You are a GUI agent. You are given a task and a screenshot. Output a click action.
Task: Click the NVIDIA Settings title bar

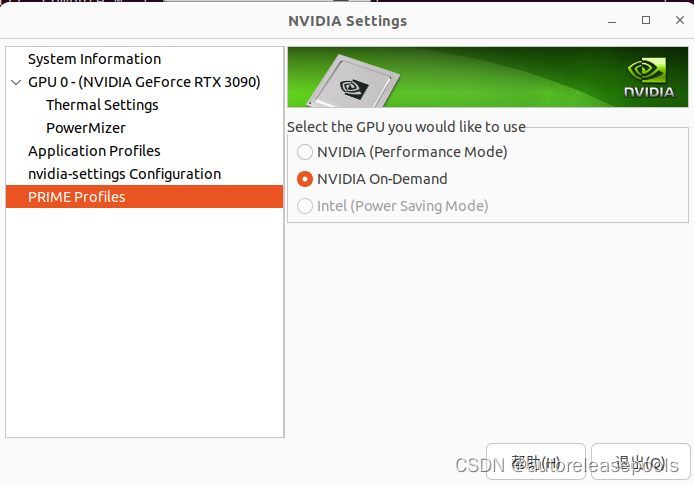(x=347, y=21)
